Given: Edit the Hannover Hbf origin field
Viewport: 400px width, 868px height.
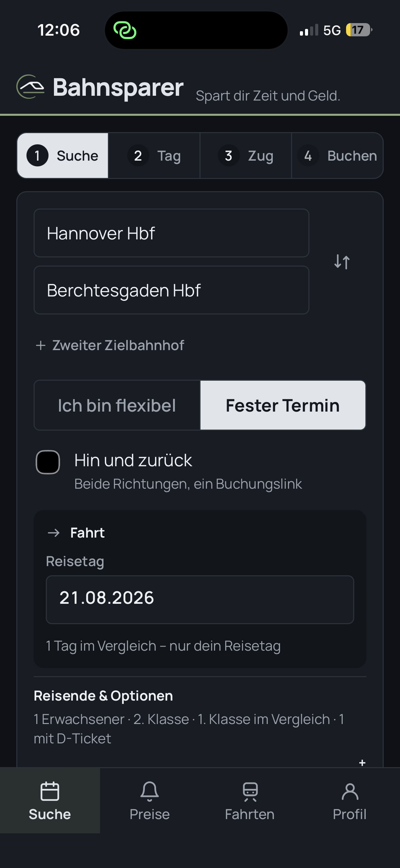Looking at the screenshot, I should (x=171, y=233).
